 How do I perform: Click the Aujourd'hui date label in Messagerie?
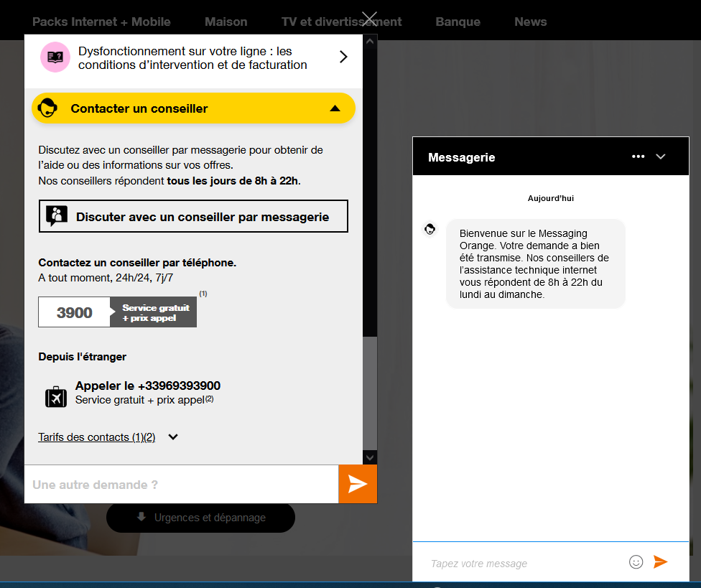tap(550, 198)
